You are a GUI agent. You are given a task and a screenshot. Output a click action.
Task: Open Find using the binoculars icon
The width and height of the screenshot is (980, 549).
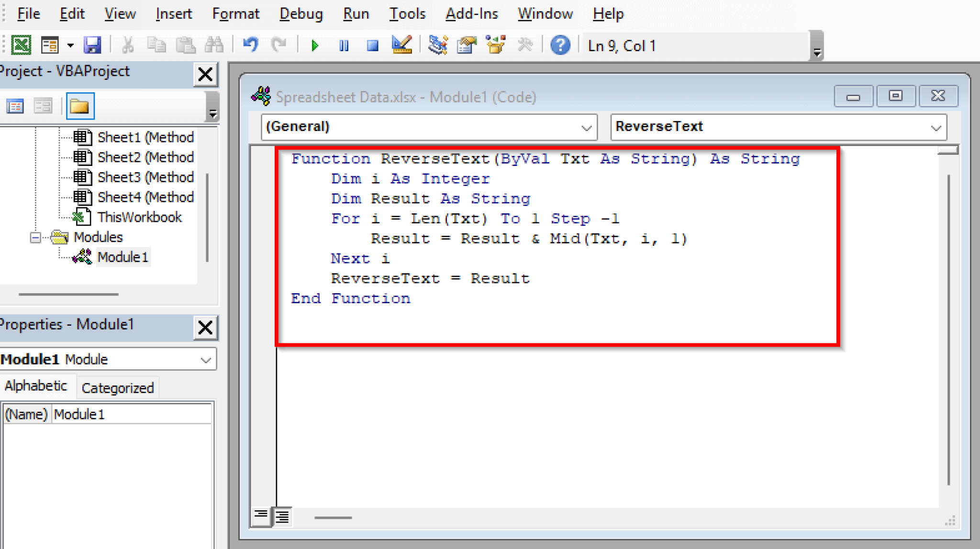214,44
